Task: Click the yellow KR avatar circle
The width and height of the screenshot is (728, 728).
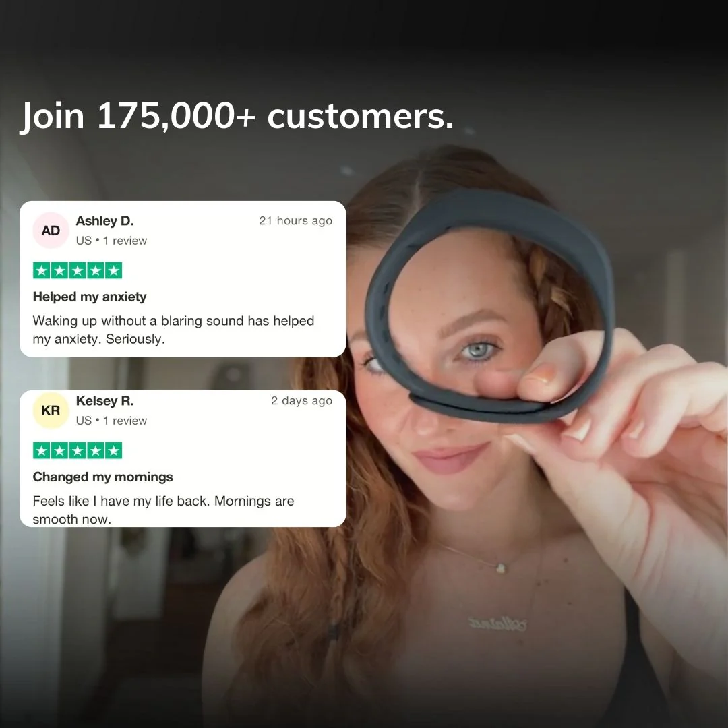Action: tap(51, 411)
